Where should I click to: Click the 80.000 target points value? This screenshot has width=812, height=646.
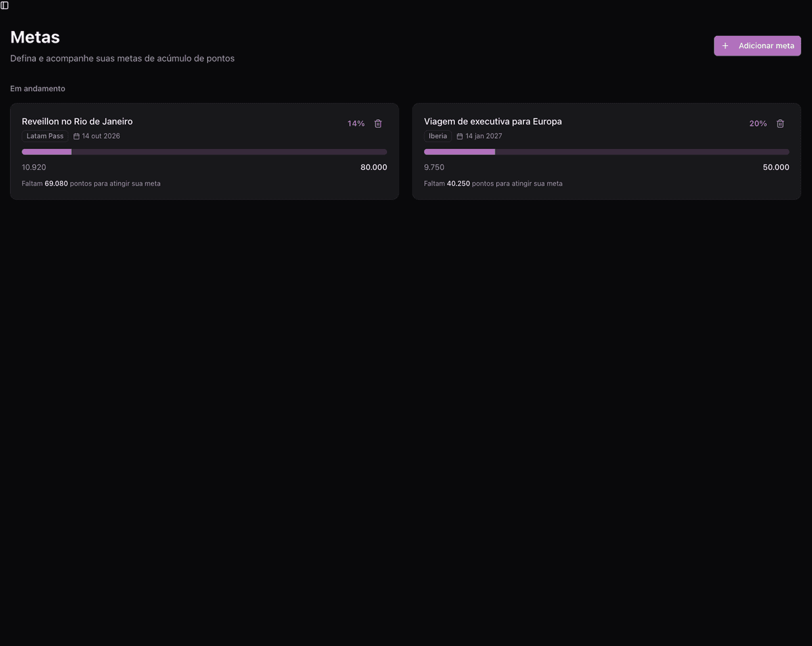point(374,167)
